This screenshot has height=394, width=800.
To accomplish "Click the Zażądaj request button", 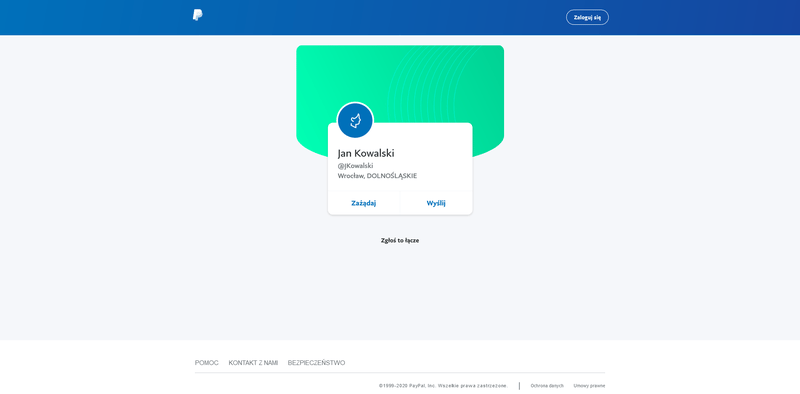I will [x=364, y=203].
